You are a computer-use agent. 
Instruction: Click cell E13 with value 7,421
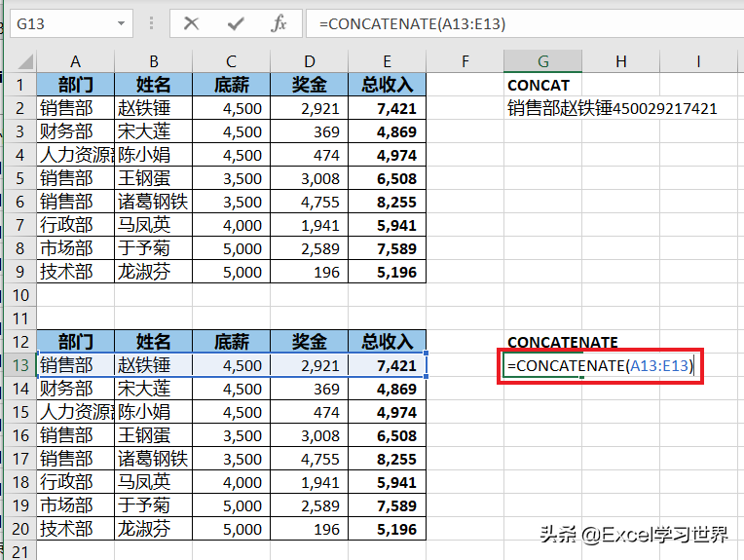click(388, 365)
